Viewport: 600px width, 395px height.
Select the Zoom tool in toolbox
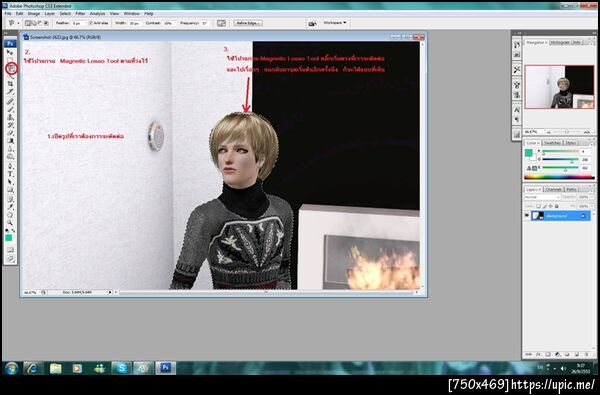(10, 223)
